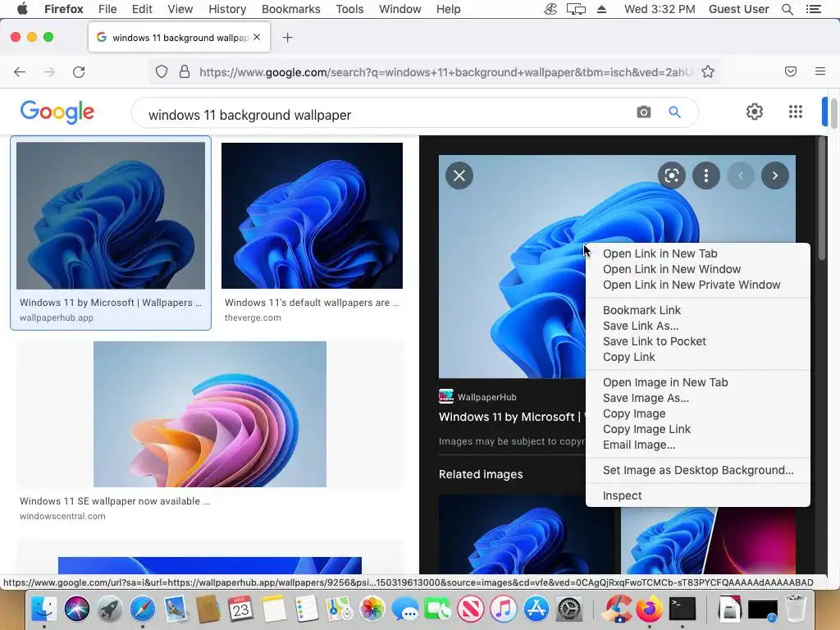The height and width of the screenshot is (630, 840).
Task: Open the Trash in the Dock
Action: (x=796, y=609)
